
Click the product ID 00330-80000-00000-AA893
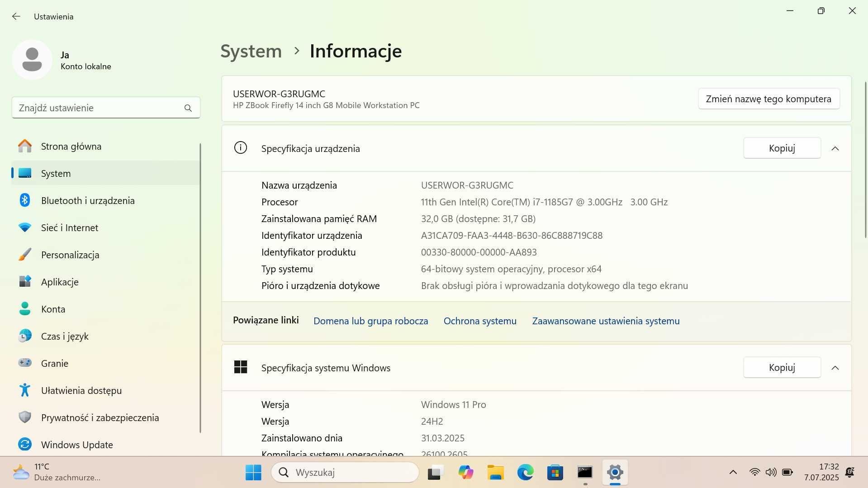click(x=479, y=252)
